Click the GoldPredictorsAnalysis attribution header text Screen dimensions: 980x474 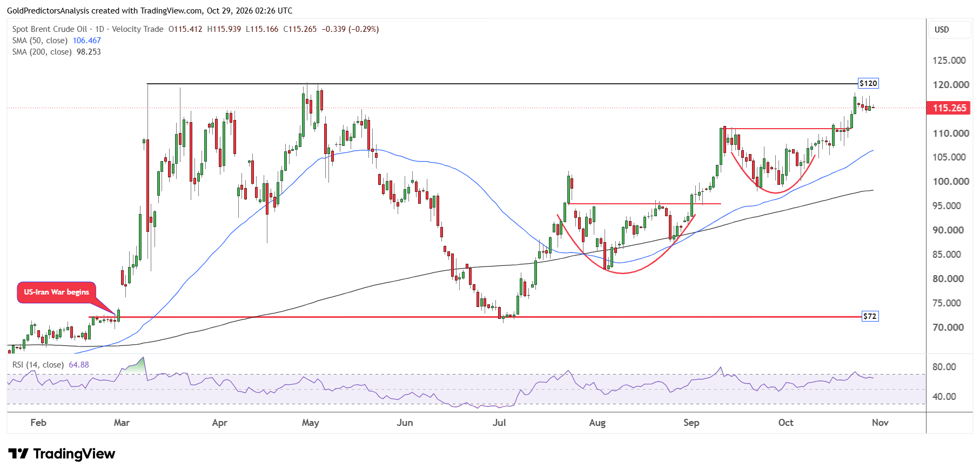pyautogui.click(x=150, y=11)
